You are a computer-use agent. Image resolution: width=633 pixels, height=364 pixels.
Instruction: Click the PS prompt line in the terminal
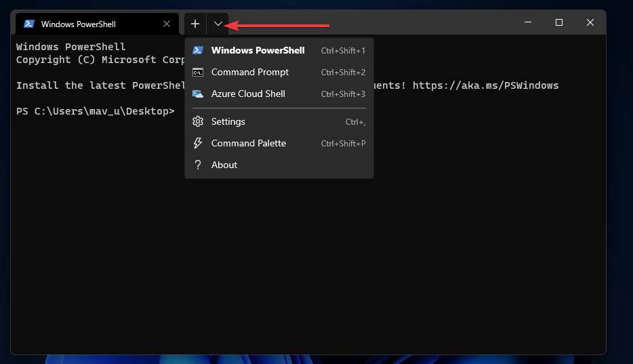[x=95, y=111]
